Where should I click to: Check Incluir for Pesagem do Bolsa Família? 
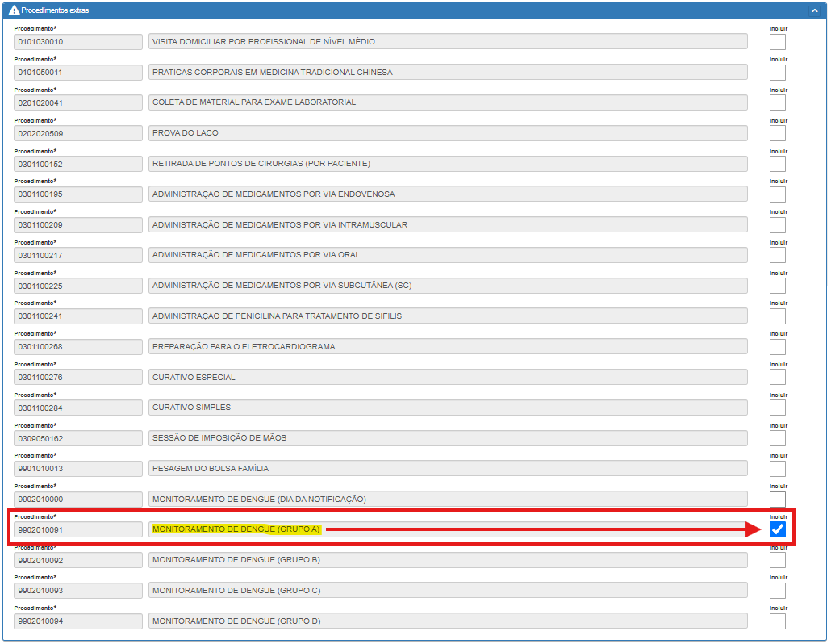click(x=778, y=469)
